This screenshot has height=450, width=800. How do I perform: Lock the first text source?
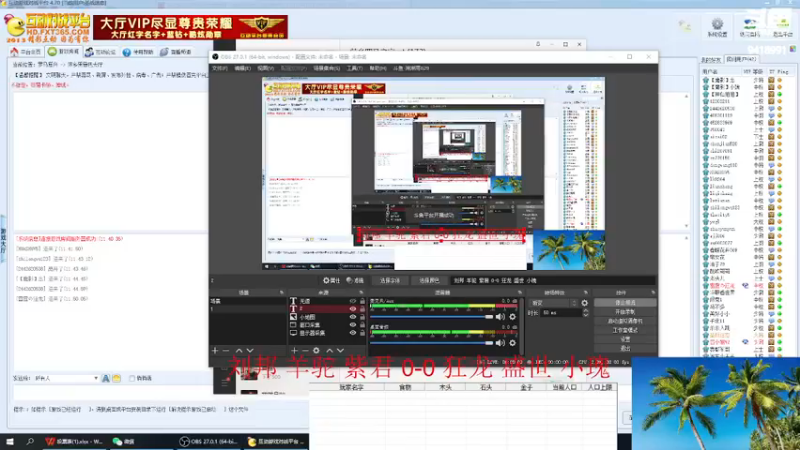click(362, 301)
